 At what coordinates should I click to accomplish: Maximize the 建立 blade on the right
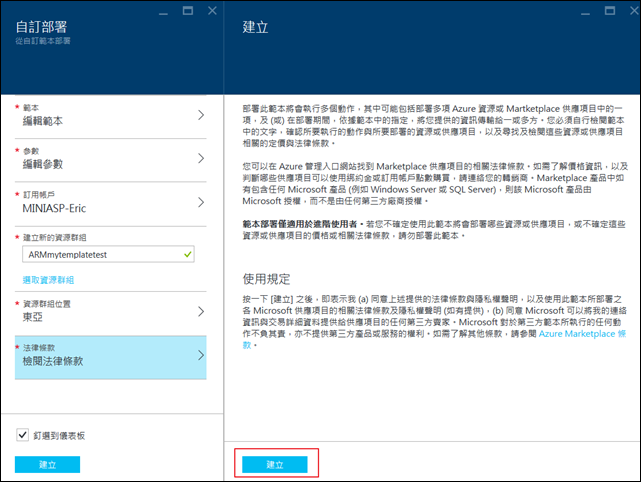tap(609, 10)
